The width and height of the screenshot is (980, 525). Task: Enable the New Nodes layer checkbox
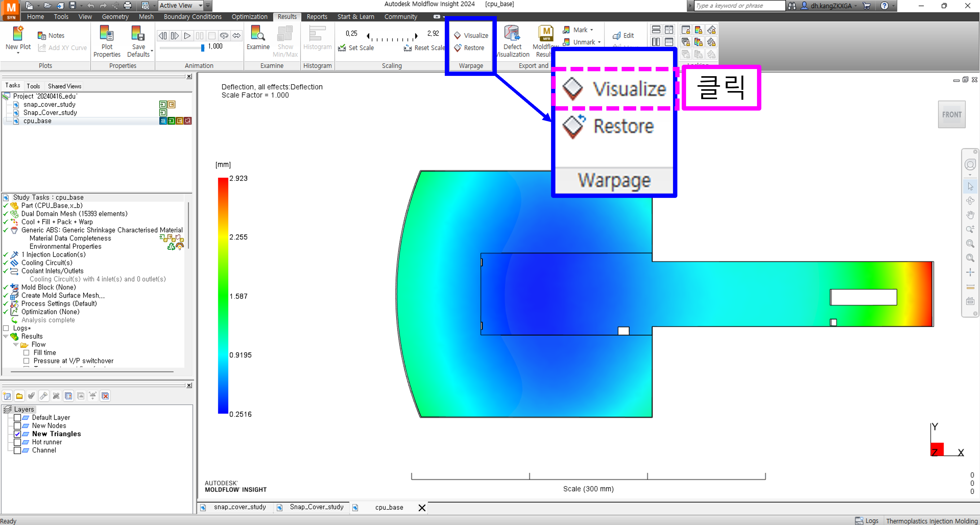point(17,426)
